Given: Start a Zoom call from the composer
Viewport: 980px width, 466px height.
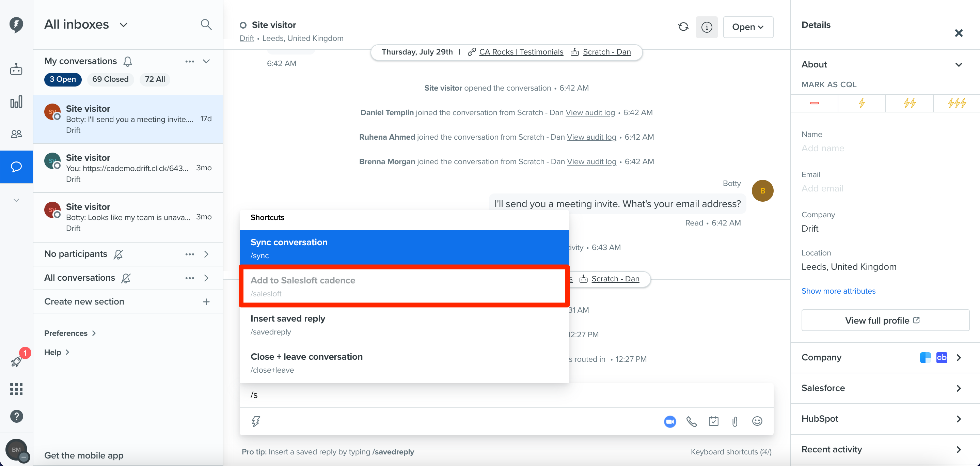Looking at the screenshot, I should [669, 421].
